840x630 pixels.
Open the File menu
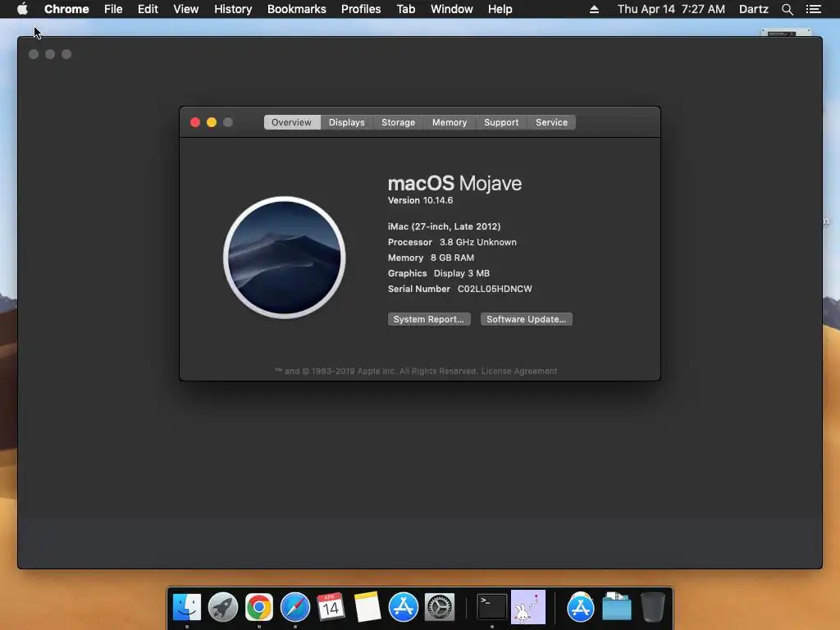113,9
